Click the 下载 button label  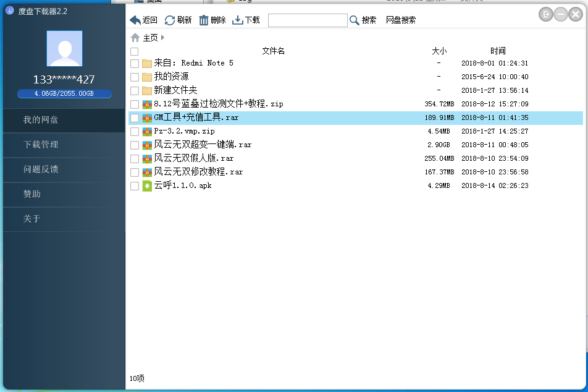253,20
